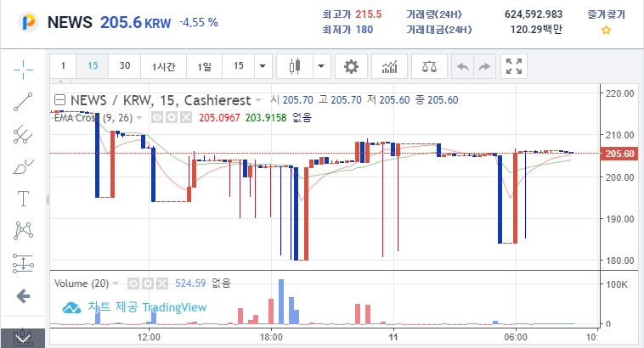644x348 pixels.
Task: Undo the last chart action
Action: (x=463, y=66)
